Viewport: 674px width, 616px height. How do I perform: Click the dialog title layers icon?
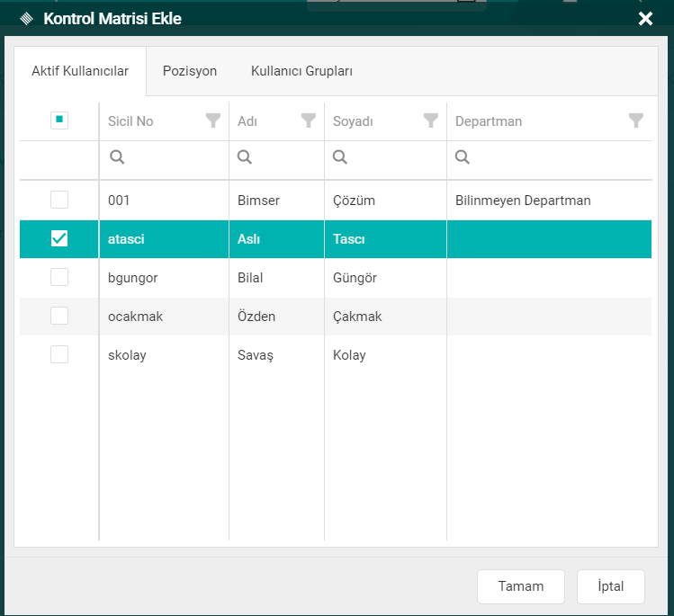[26, 18]
